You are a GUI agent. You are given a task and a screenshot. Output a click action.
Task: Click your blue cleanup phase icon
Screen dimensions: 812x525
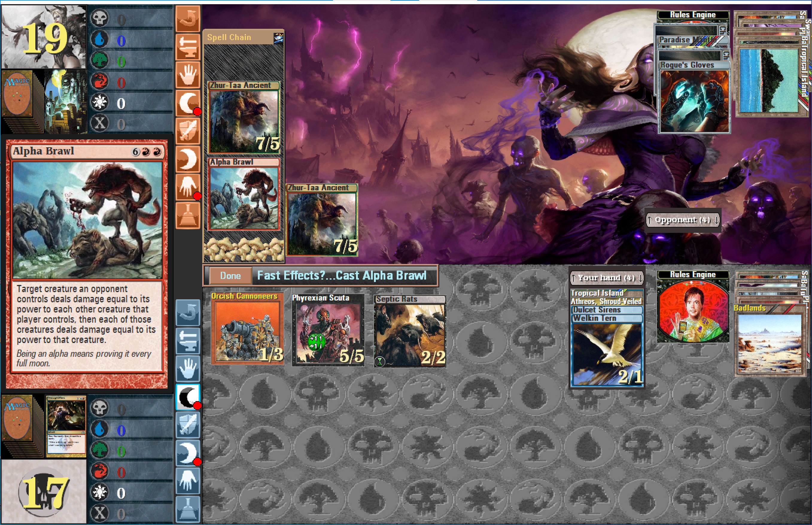pos(188,509)
